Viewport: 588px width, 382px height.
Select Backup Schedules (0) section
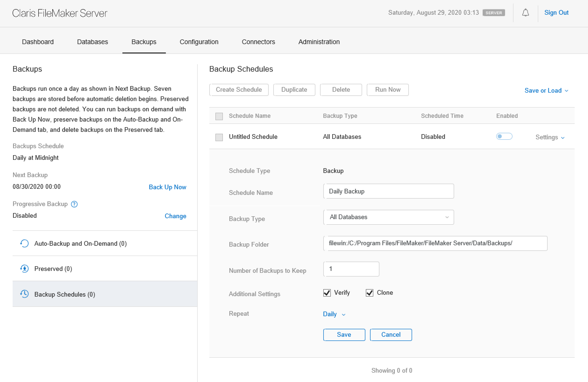[x=105, y=294]
